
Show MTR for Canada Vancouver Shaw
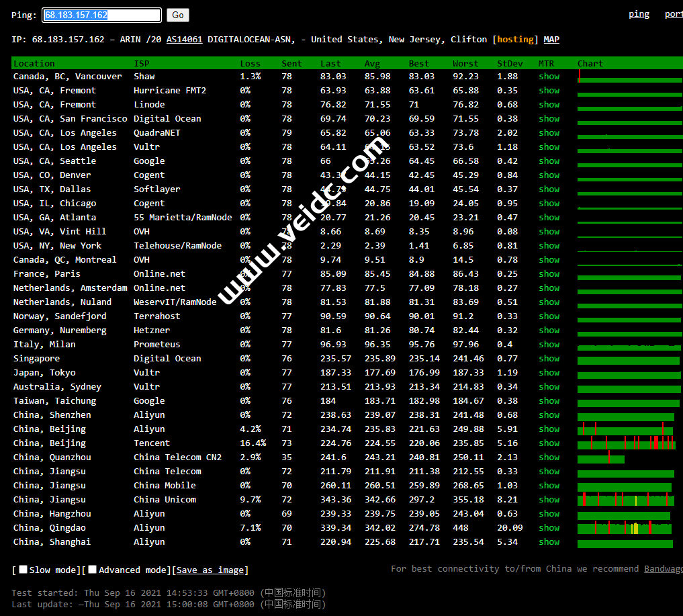click(549, 77)
